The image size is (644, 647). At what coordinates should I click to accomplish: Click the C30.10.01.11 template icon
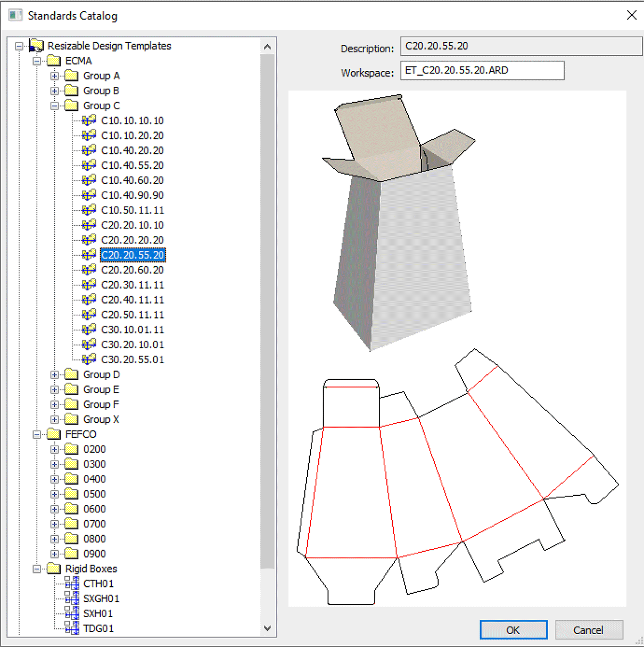point(89,329)
